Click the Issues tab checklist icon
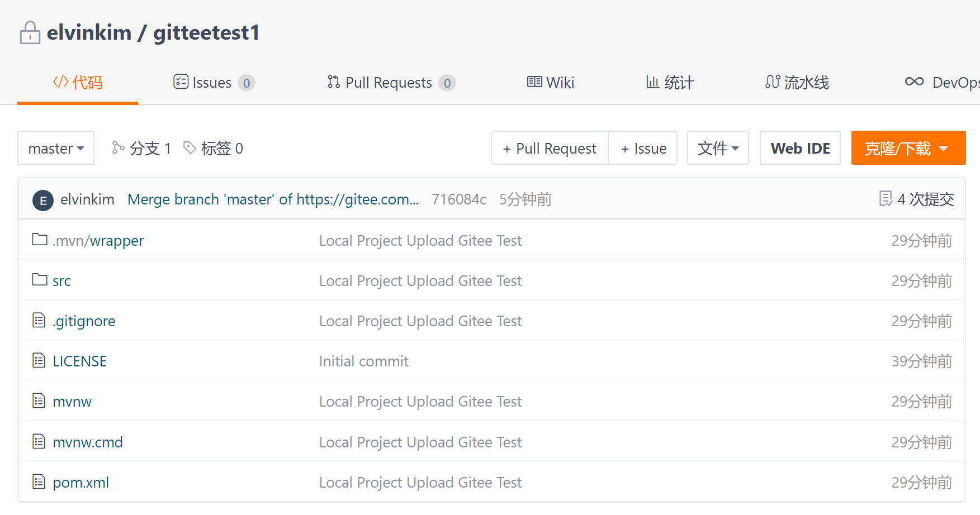The width and height of the screenshot is (980, 515). [181, 82]
